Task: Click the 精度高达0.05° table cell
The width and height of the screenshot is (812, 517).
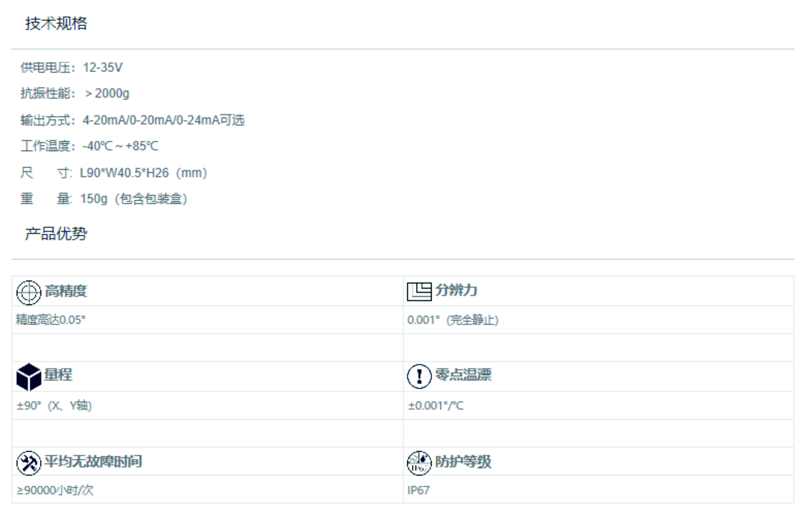Action: pos(51,320)
